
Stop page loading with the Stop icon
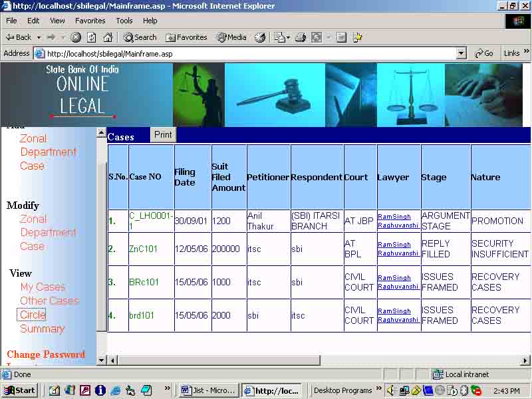pyautogui.click(x=76, y=37)
